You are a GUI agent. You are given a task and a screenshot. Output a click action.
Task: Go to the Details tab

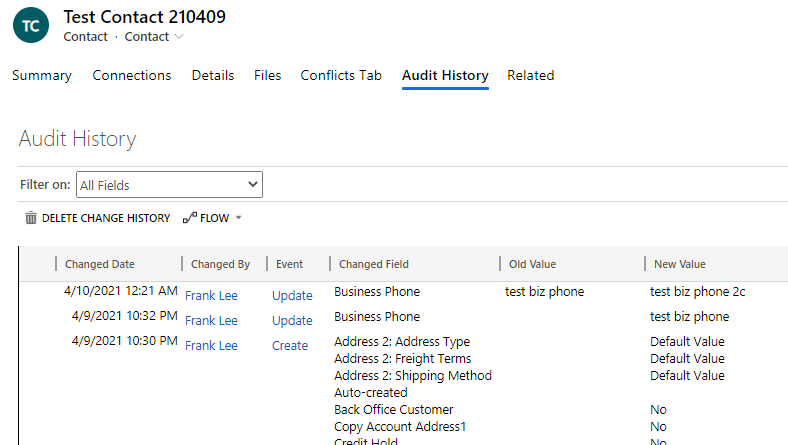point(213,76)
